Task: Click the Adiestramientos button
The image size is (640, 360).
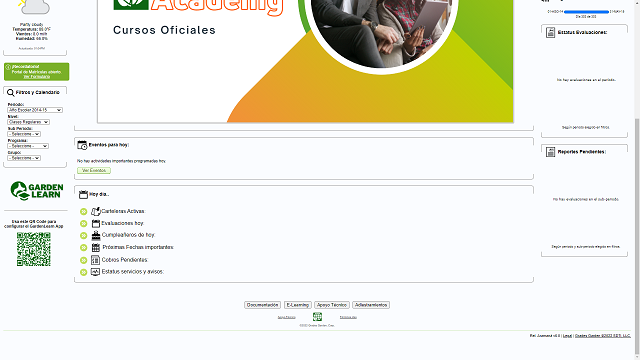Action: (371, 305)
